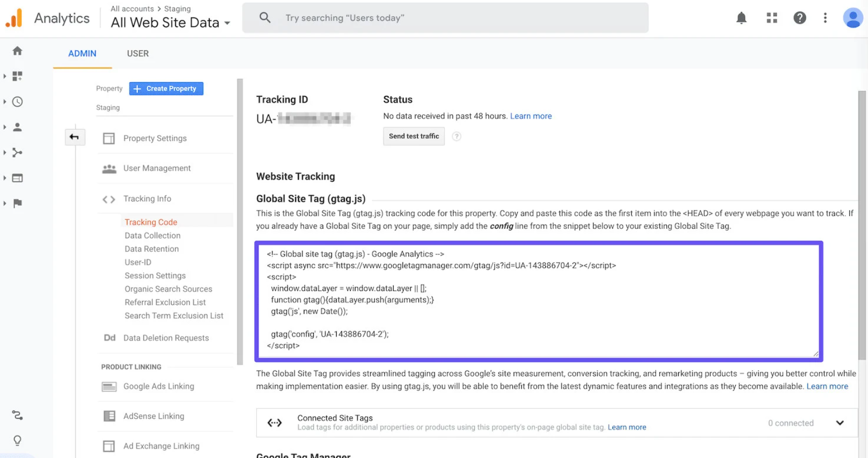Click the back arrow in property column
868x458 pixels.
pyautogui.click(x=74, y=137)
